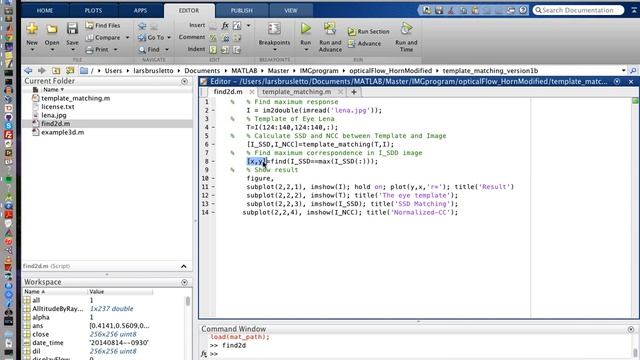
Task: Click the Compare tool
Action: 103,38
